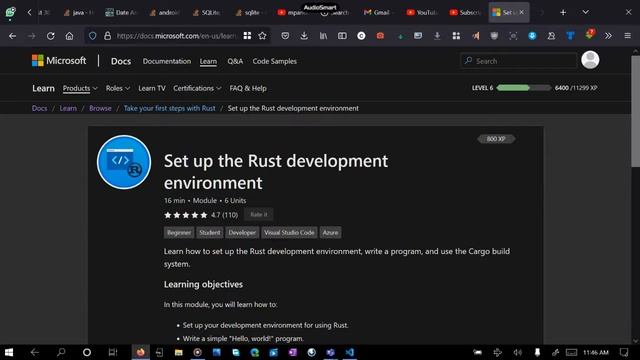Close the current Set up tab
This screenshot has width=640, height=360.
point(522,12)
